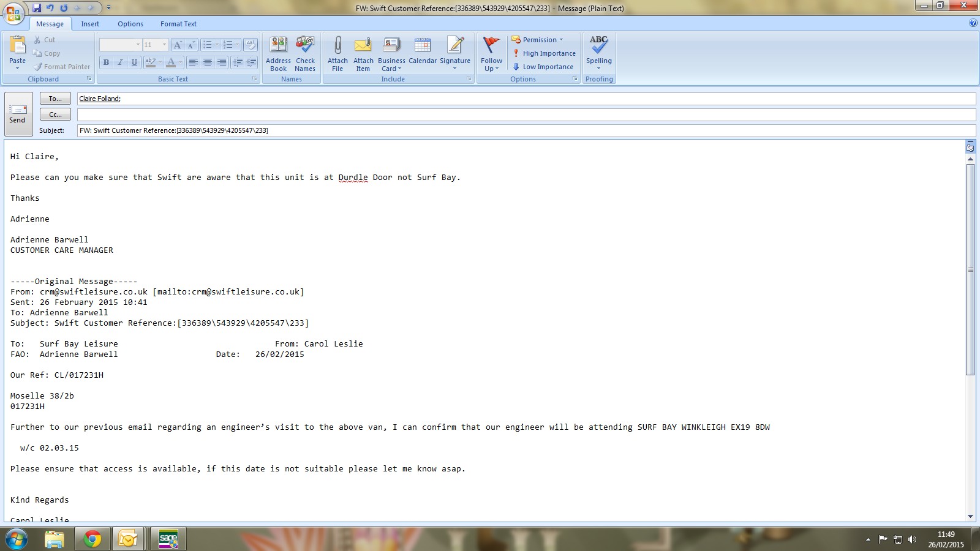Screen dimensions: 980x551
Task: Apply text highlight color
Action: pos(150,62)
